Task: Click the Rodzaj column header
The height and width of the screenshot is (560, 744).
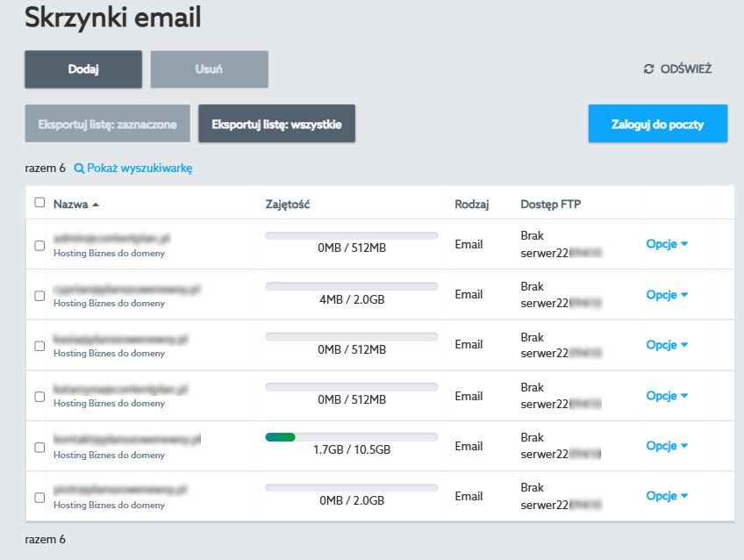Action: coord(471,205)
